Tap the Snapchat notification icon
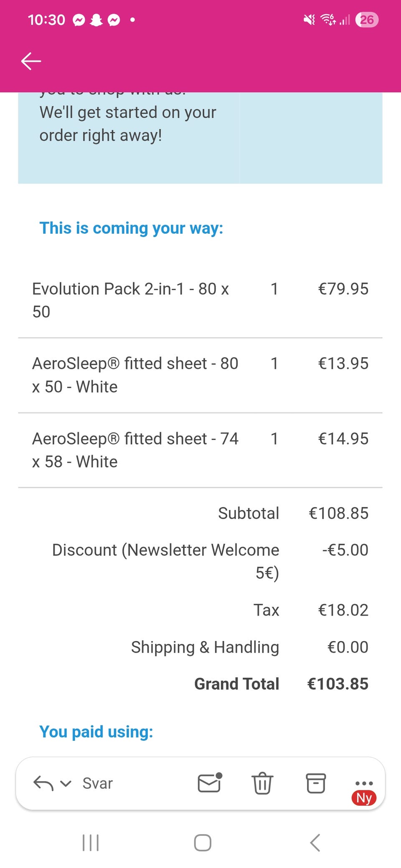This screenshot has width=401, height=868. click(x=96, y=20)
